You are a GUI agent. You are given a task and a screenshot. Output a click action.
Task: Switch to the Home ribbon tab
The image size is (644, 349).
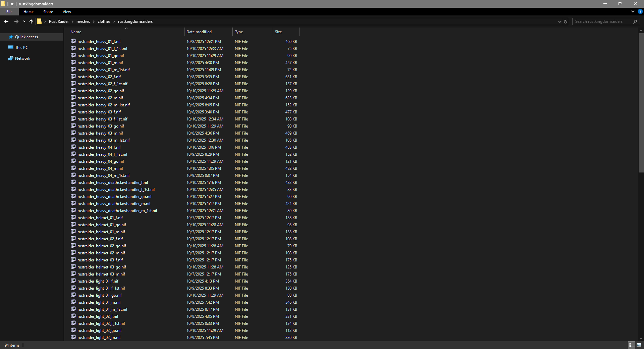point(29,12)
